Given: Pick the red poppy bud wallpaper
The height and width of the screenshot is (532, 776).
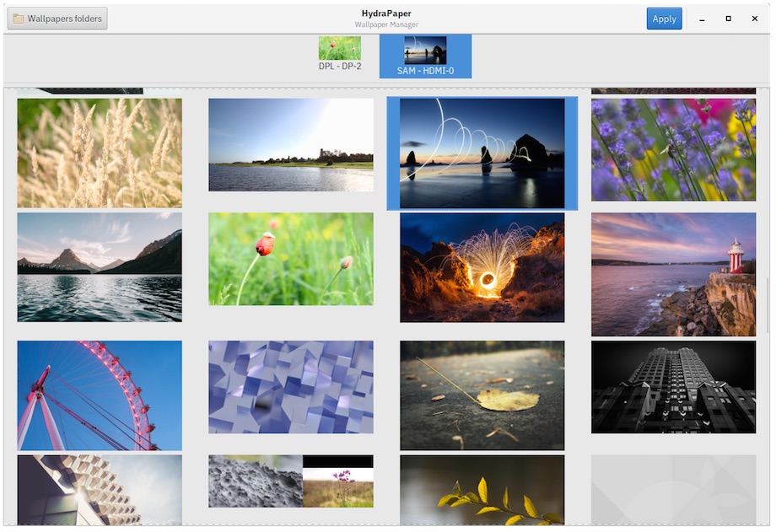Looking at the screenshot, I should point(291,259).
